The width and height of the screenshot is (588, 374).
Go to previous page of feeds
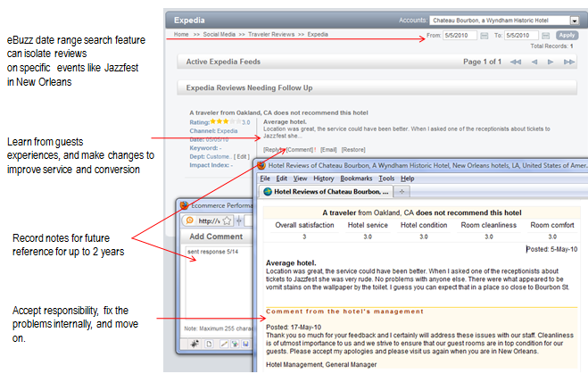[x=534, y=62]
